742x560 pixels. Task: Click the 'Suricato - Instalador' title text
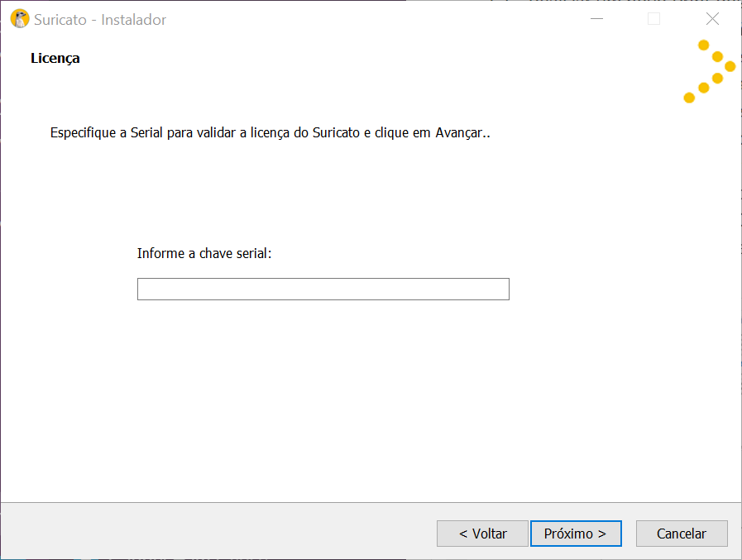[x=100, y=20]
